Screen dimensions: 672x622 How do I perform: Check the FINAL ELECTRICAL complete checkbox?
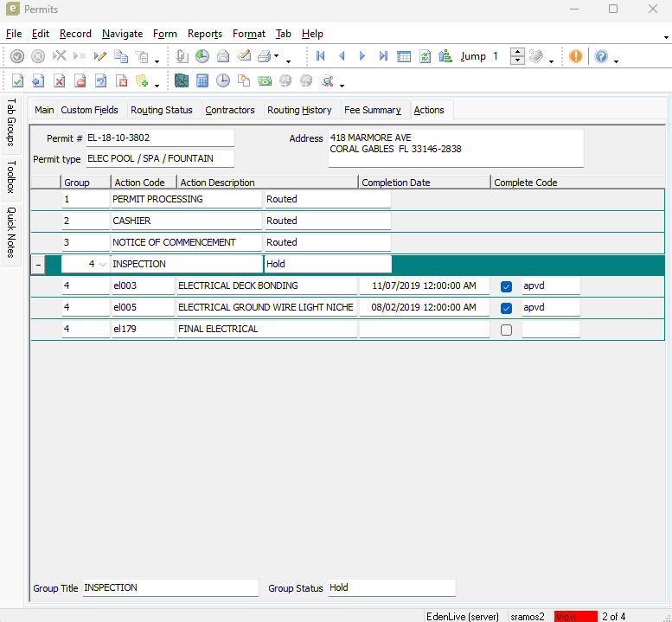pyautogui.click(x=507, y=330)
